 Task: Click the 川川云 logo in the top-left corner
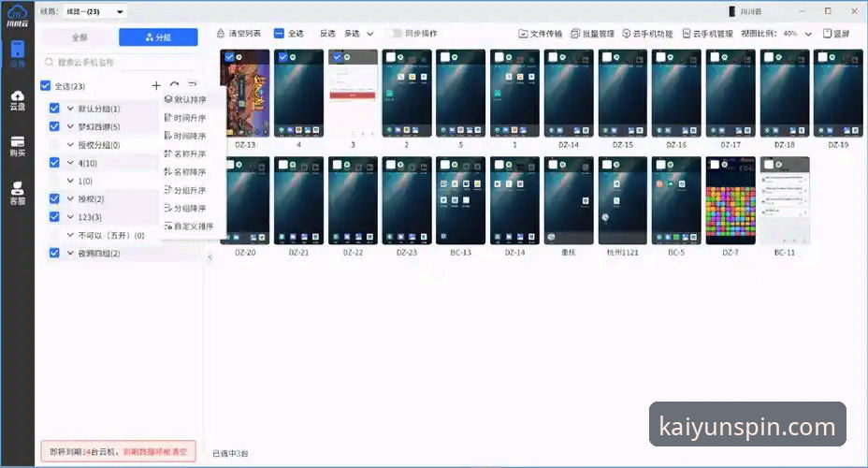pyautogui.click(x=17, y=16)
